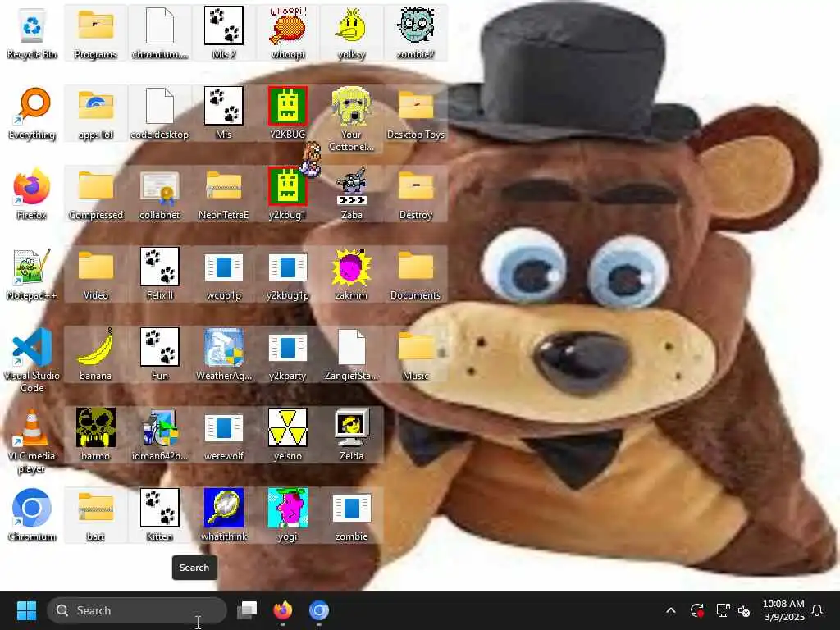Viewport: 840px width, 630px height.
Task: Select the Chromium desktop shortcut
Action: click(x=32, y=514)
